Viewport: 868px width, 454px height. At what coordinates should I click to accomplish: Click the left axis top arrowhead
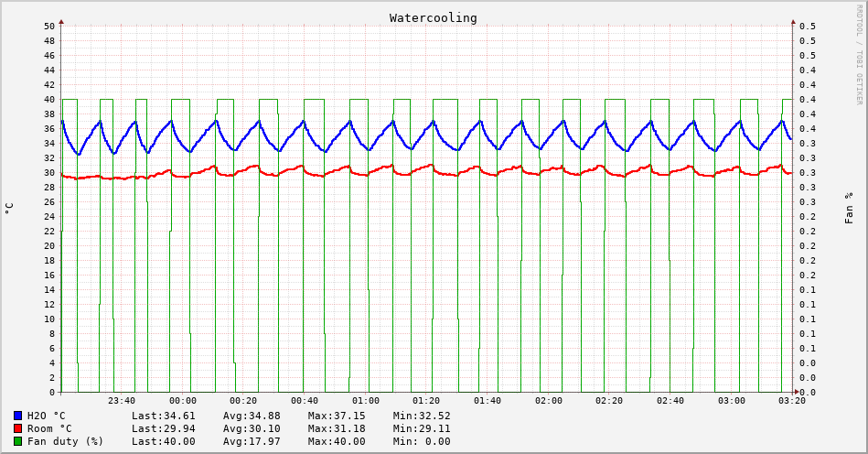pos(61,20)
